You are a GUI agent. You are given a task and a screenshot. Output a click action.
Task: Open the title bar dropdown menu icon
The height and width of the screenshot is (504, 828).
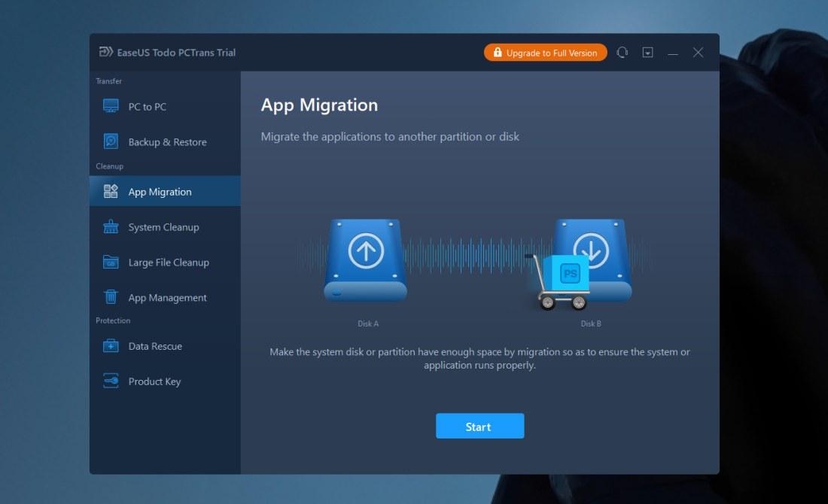coord(648,52)
